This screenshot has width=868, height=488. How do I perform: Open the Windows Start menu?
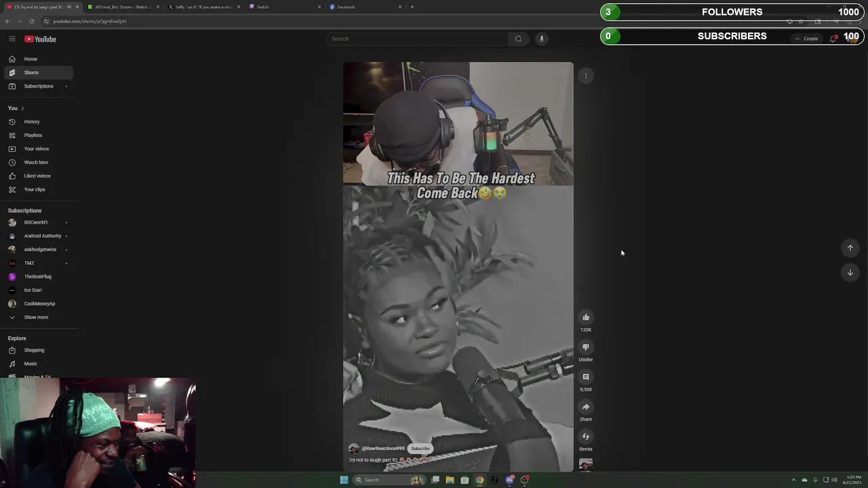344,480
